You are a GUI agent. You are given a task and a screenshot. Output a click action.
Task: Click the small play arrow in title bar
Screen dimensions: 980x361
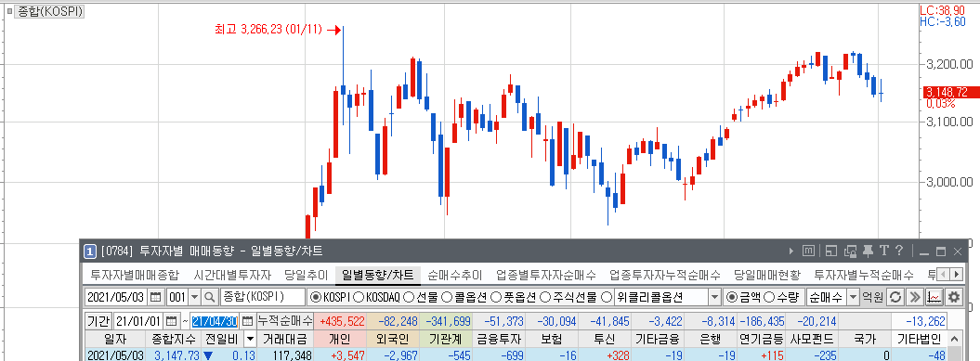click(791, 251)
